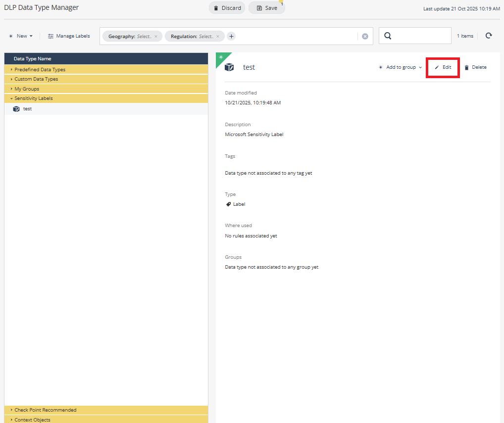The image size is (504, 423).
Task: Expand the My Groups section
Action: 27,89
